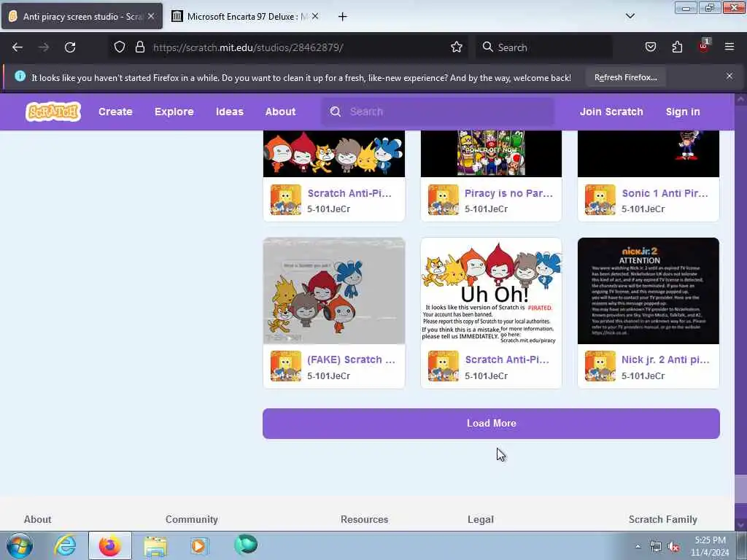The height and width of the screenshot is (560, 747).
Task: Focus the Scratch site search field
Action: (438, 112)
